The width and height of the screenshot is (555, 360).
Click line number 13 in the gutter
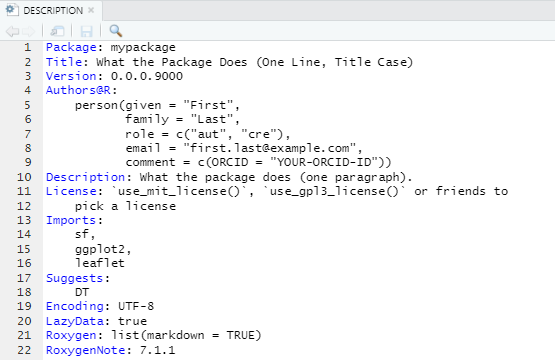click(24, 220)
